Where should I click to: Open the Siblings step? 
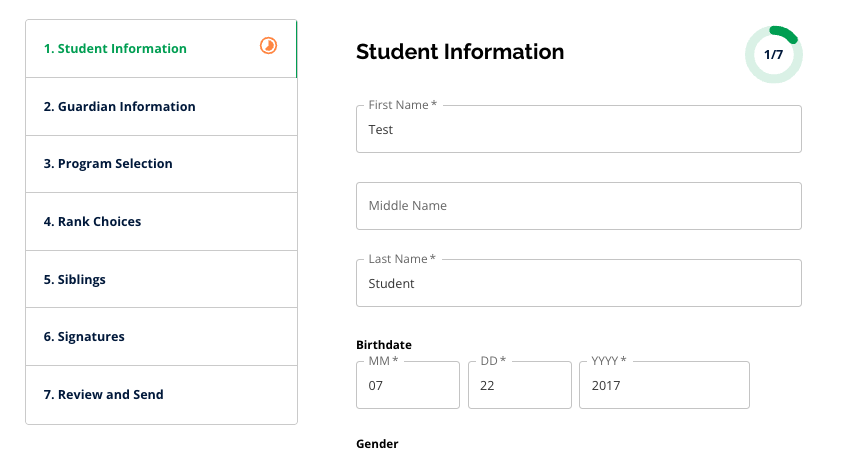(x=74, y=280)
